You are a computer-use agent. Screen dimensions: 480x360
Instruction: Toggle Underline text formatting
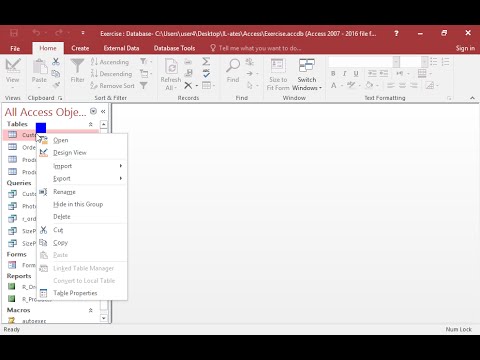tap(356, 74)
